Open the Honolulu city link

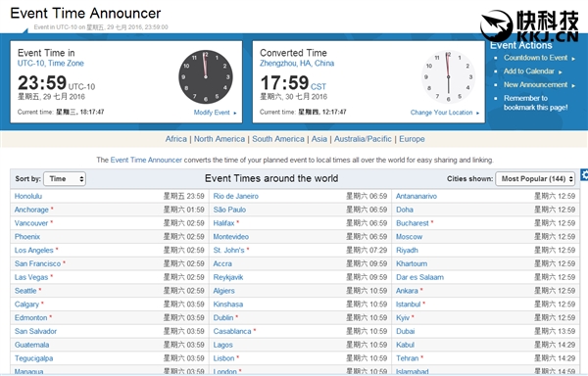(28, 196)
